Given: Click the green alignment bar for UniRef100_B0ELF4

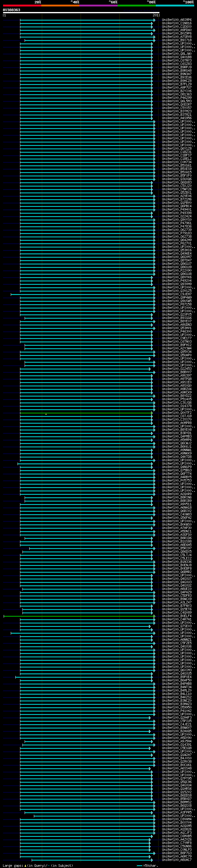Looking at the screenshot, I should tap(79, 616).
